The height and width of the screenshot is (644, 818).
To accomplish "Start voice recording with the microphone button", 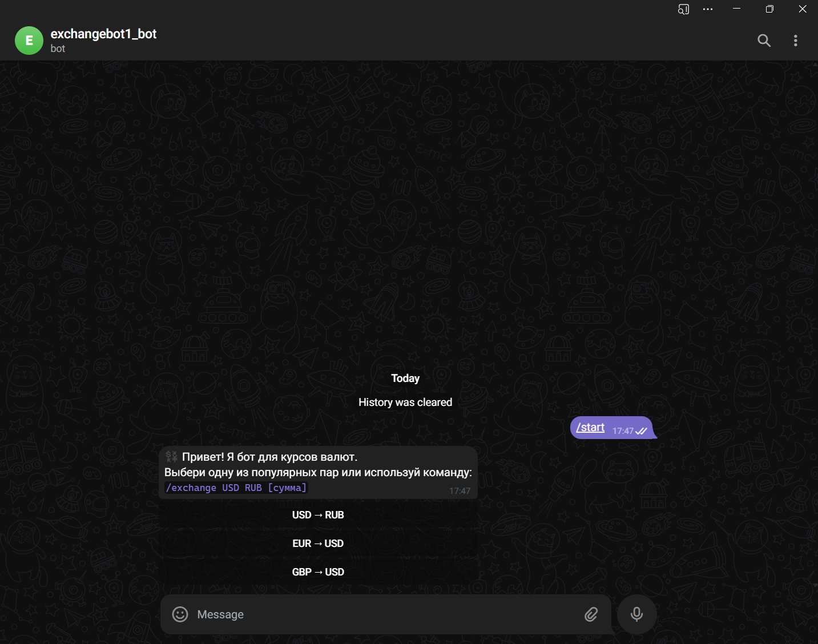I will pyautogui.click(x=636, y=614).
